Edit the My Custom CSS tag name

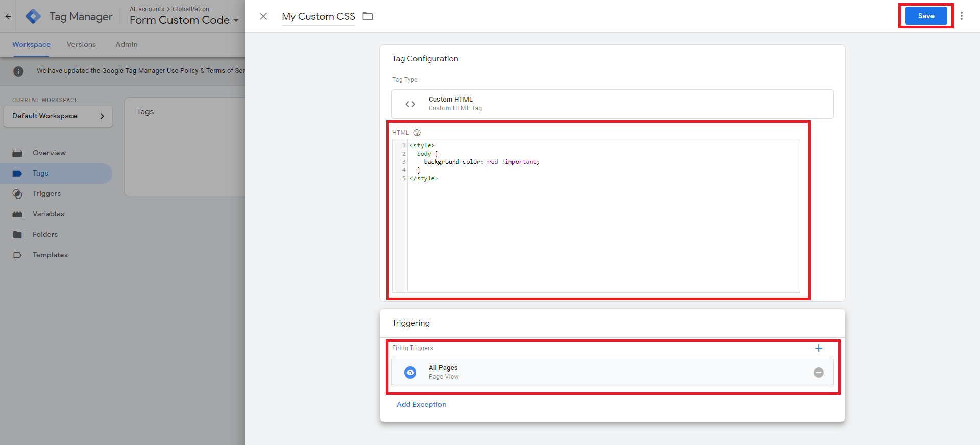pyautogui.click(x=318, y=16)
